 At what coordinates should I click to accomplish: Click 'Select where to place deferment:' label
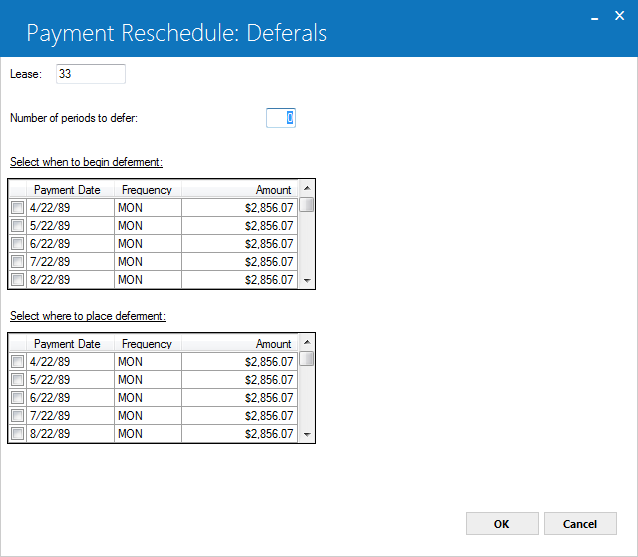coord(88,316)
